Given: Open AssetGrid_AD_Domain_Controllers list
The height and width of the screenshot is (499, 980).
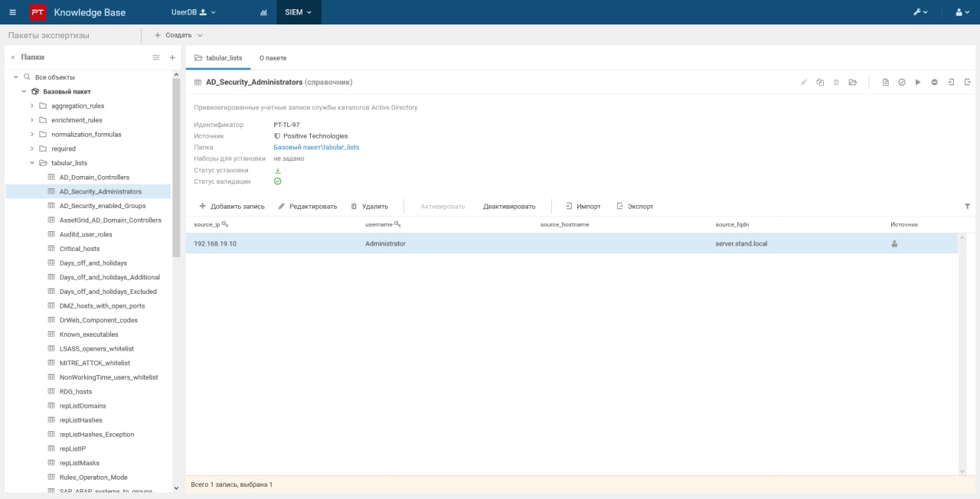Looking at the screenshot, I should (x=110, y=220).
